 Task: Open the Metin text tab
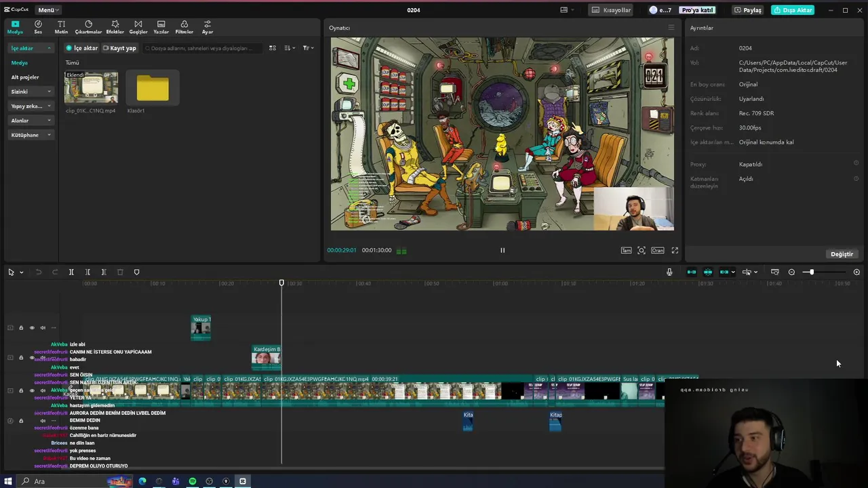tap(61, 27)
